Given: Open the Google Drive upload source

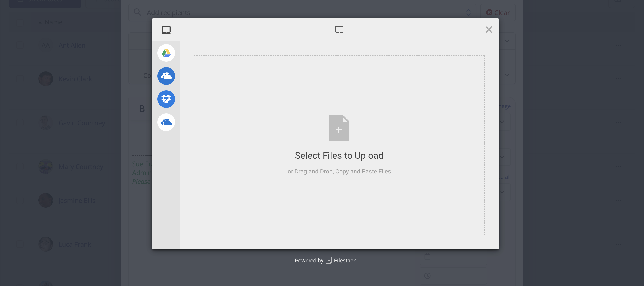Looking at the screenshot, I should tap(166, 53).
